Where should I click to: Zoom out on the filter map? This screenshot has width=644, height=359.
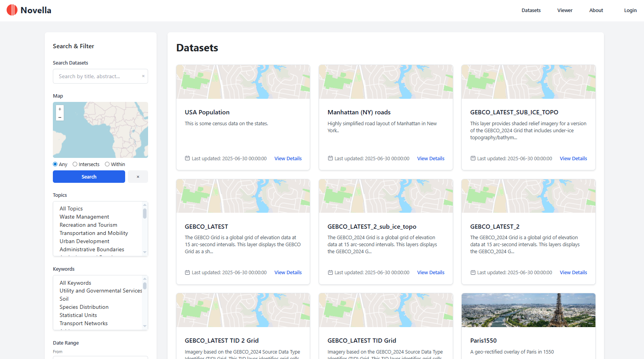point(60,117)
